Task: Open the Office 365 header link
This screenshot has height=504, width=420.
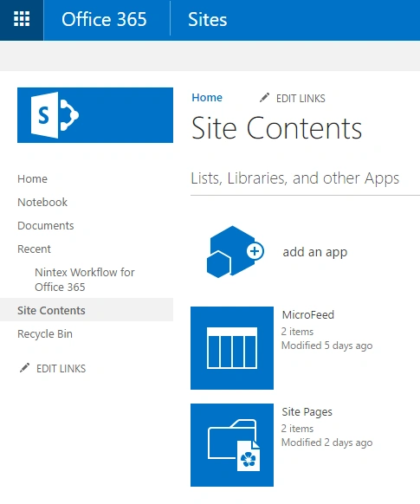Action: coord(104,19)
